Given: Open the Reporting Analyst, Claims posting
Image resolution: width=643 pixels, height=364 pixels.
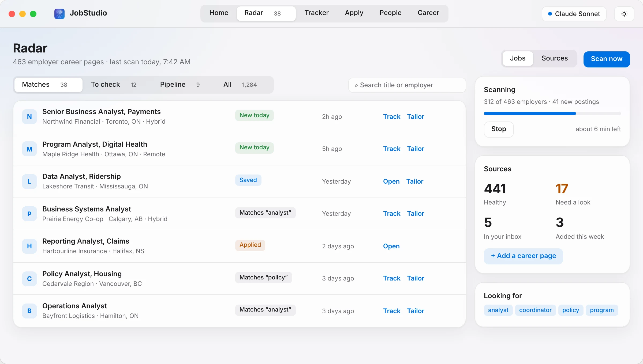Looking at the screenshot, I should pos(391,246).
